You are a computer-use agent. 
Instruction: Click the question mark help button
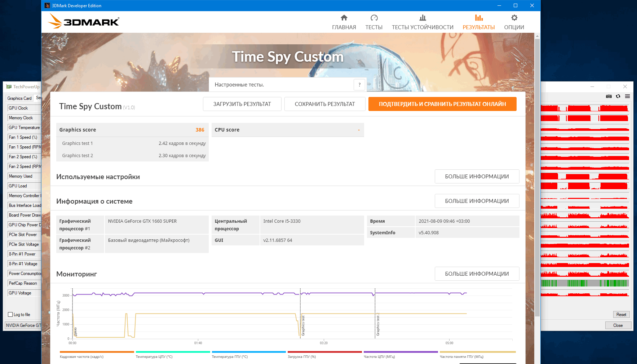tap(359, 85)
